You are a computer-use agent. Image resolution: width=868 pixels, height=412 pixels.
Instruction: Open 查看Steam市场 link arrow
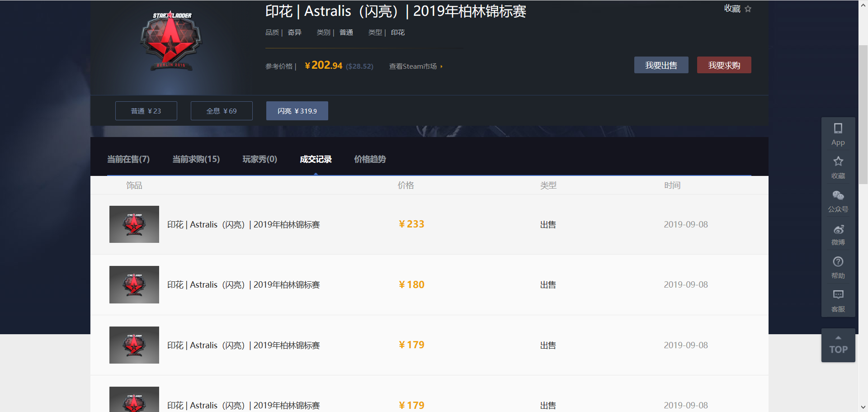pos(415,66)
